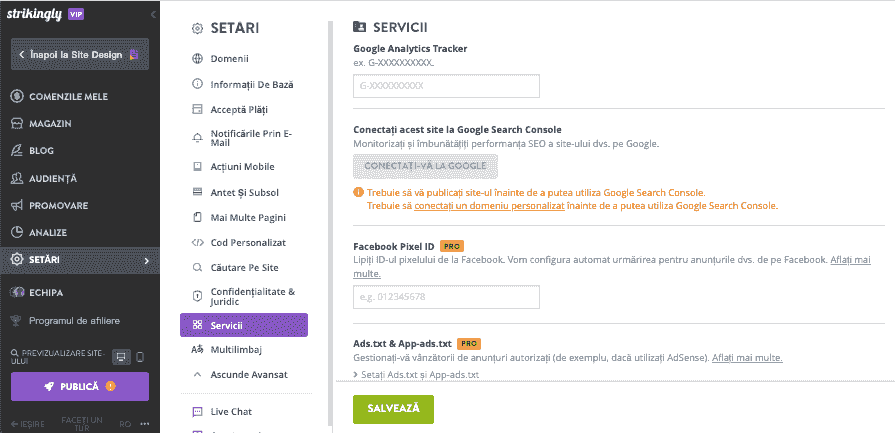Open the three-dots more menu
895x433 pixels.
pyautogui.click(x=144, y=424)
